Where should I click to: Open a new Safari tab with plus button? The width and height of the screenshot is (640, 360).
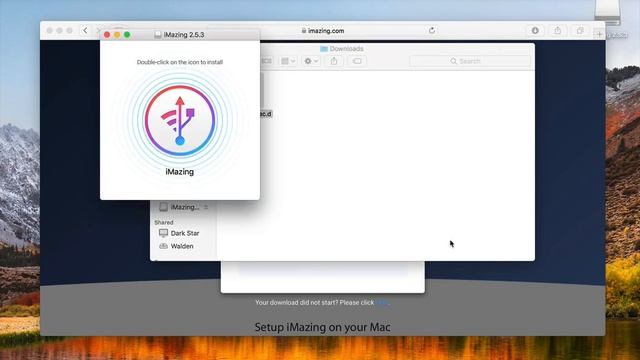599,34
